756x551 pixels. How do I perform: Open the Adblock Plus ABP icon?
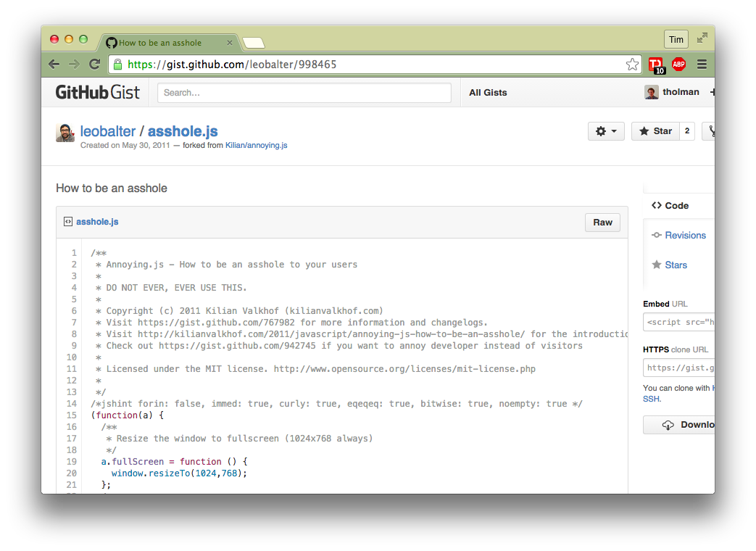click(x=679, y=64)
